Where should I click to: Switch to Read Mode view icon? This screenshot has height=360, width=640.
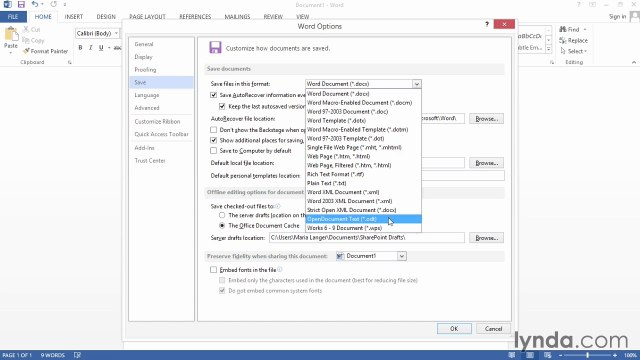point(512,355)
